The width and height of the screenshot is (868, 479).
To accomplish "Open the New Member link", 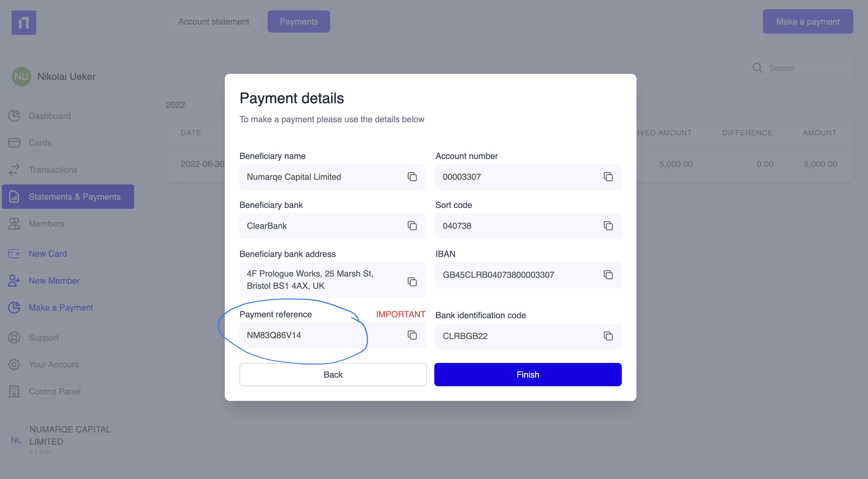I will click(x=54, y=281).
